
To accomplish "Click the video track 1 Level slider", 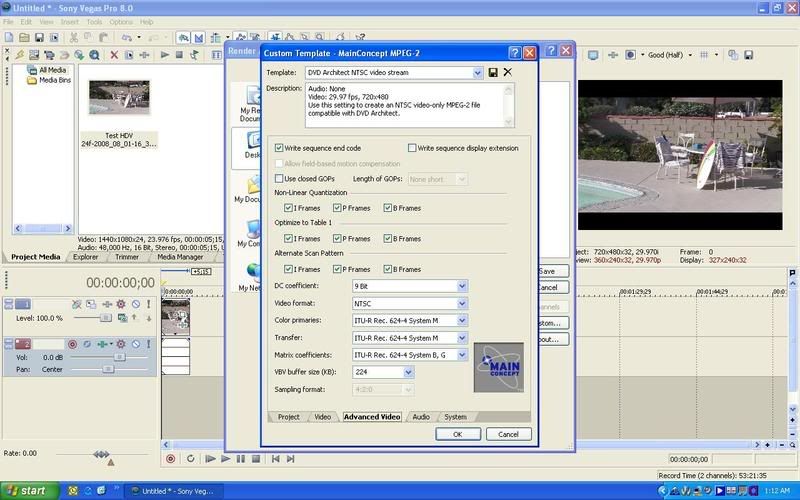I will tap(105, 318).
